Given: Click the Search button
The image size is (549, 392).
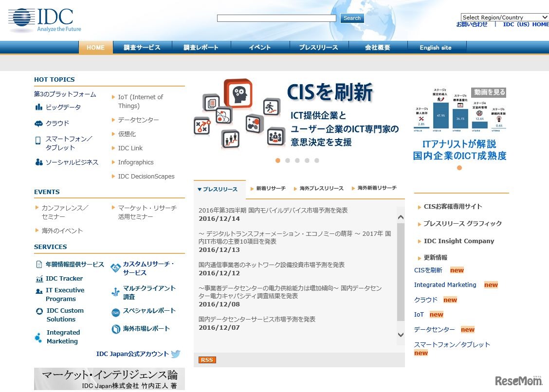Looking at the screenshot, I should point(352,18).
